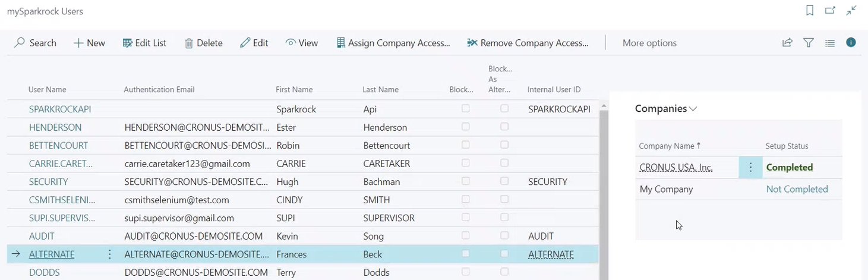Screen dimensions: 868x280
Task: Open CSMITHSELENI... user link
Action: 62,200
